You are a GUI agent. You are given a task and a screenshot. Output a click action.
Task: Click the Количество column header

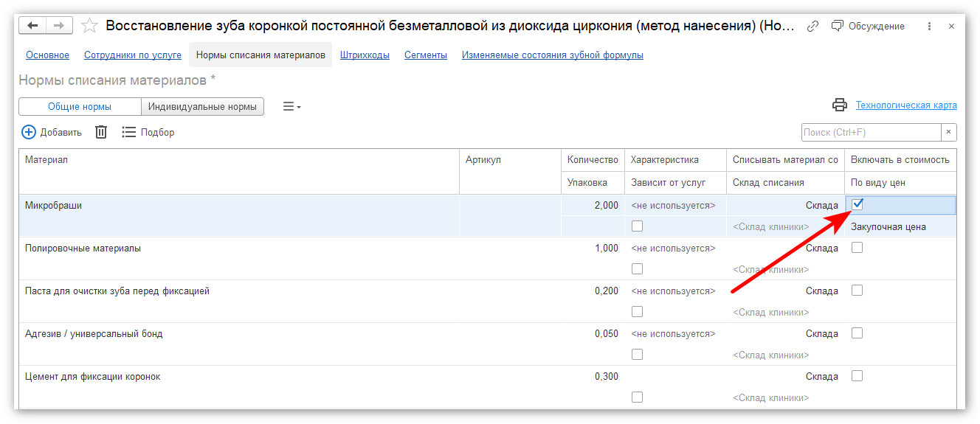tap(593, 160)
